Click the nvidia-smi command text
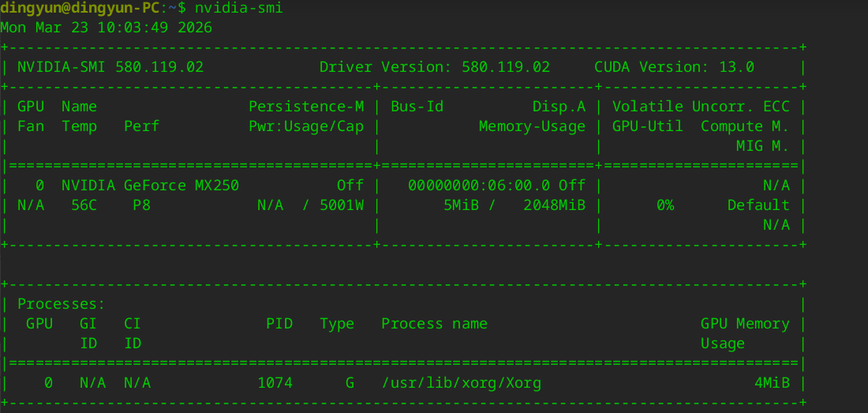The image size is (868, 413). (239, 8)
